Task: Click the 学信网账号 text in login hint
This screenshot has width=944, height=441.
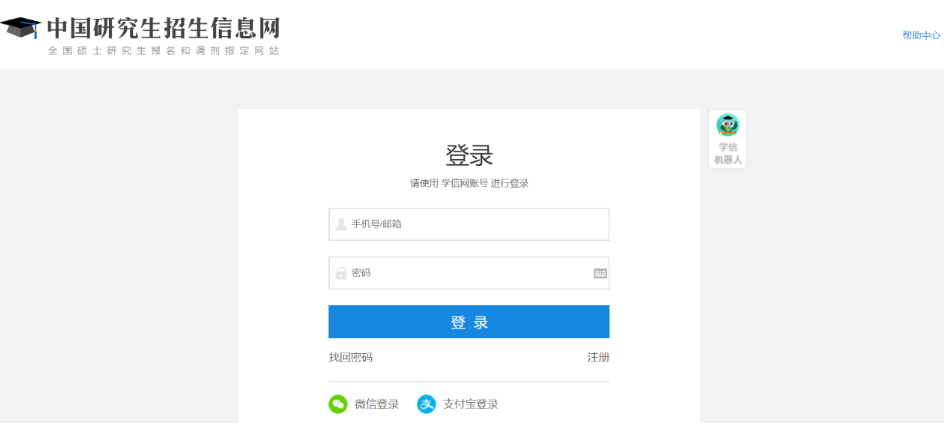Action: click(x=464, y=184)
